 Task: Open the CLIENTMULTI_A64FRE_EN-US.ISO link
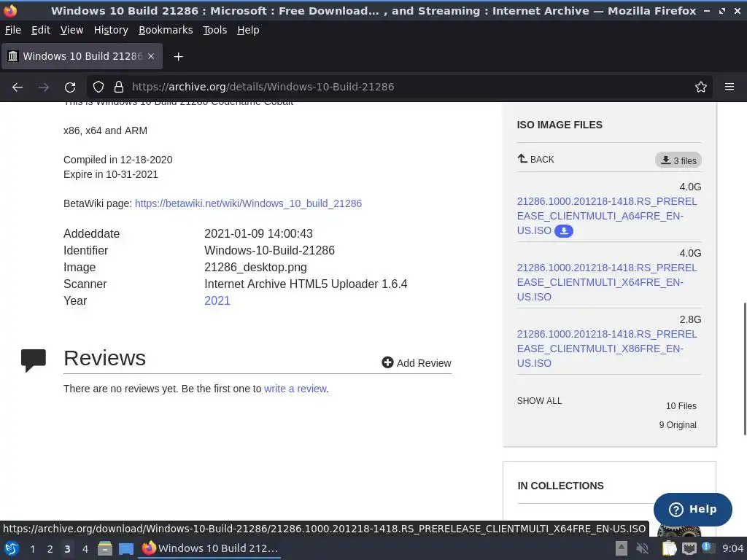pos(606,216)
